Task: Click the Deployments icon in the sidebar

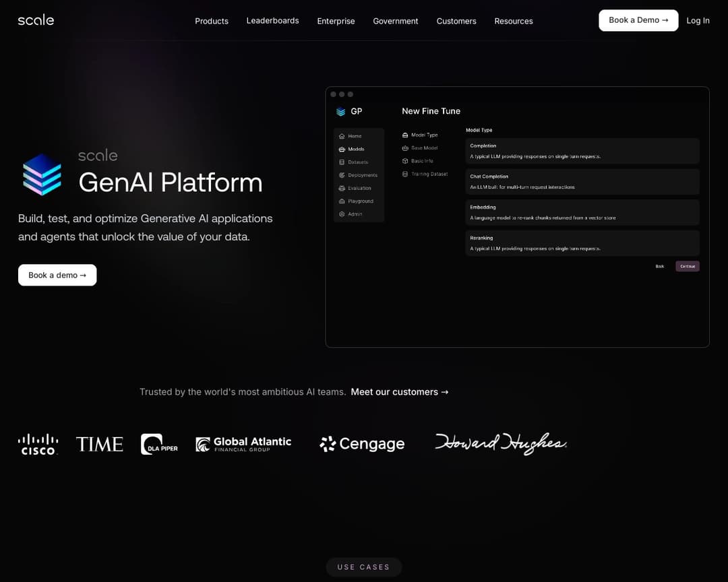Action: point(342,175)
